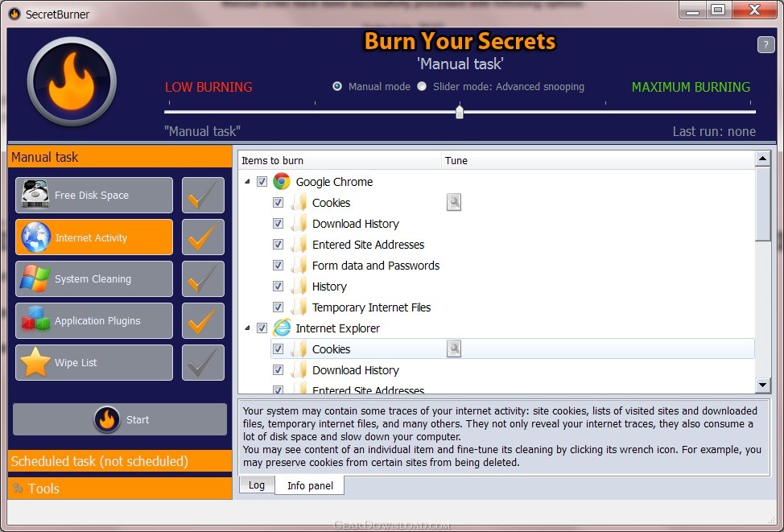784x532 pixels.
Task: Uncheck Chrome Download History checkbox
Action: click(x=278, y=224)
